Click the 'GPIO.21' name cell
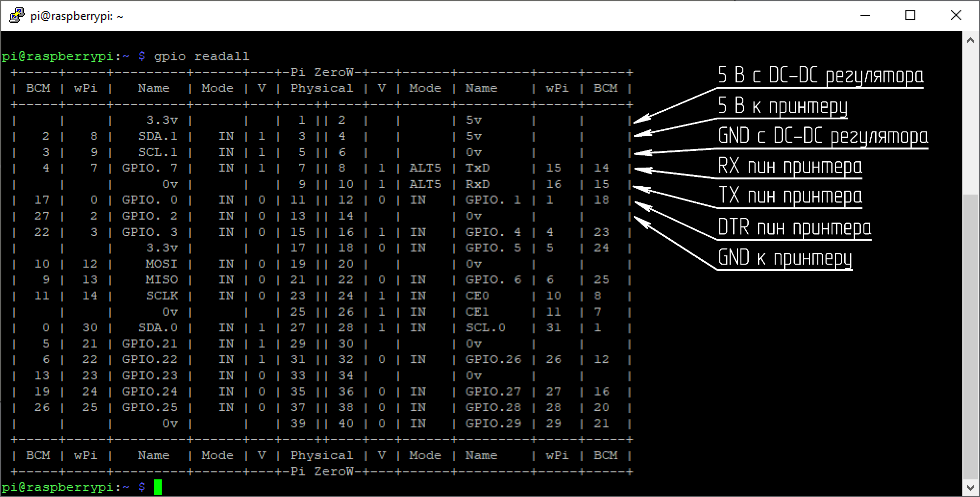This screenshot has height=497, width=980. 149,344
